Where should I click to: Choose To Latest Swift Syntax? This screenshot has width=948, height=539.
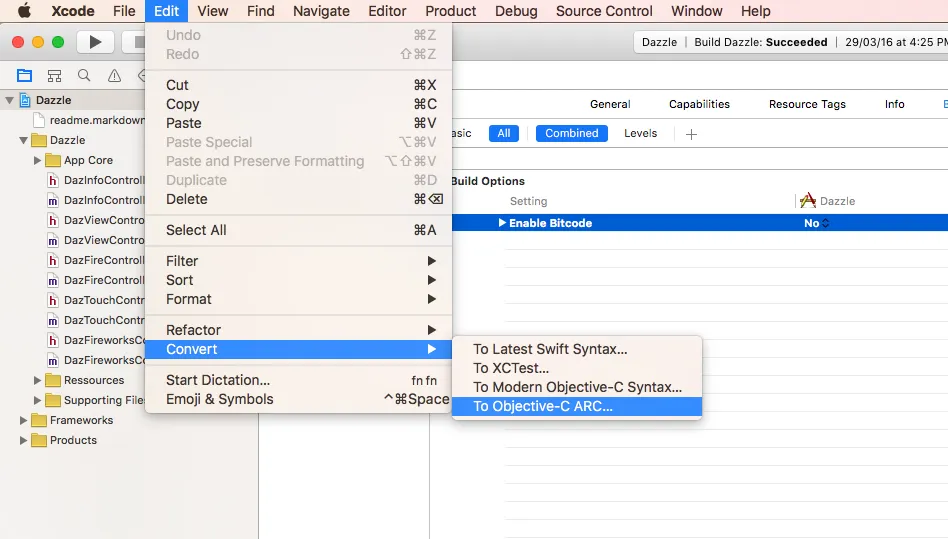[x=577, y=349]
